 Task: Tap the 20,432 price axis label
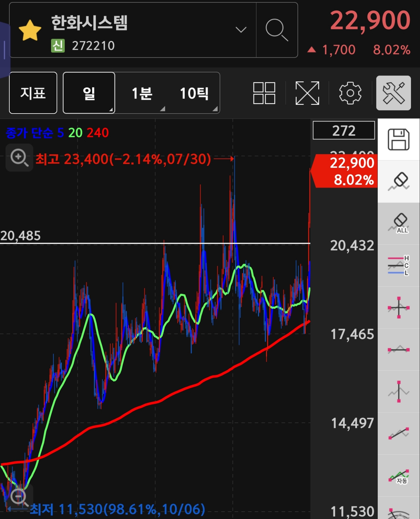(x=352, y=246)
